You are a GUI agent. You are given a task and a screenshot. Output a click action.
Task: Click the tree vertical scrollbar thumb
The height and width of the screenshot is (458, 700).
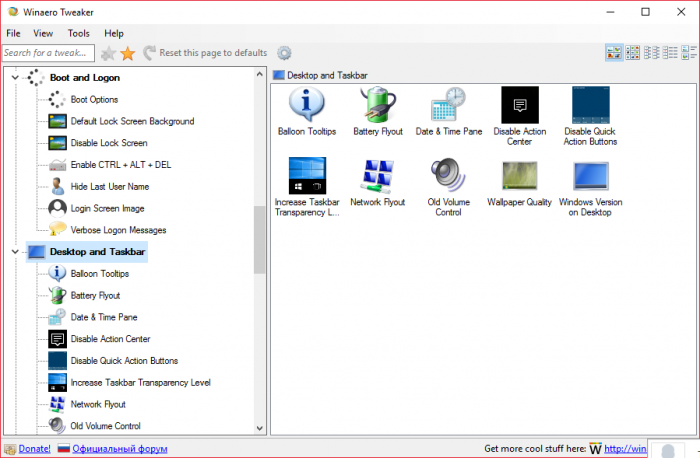pyautogui.click(x=260, y=240)
